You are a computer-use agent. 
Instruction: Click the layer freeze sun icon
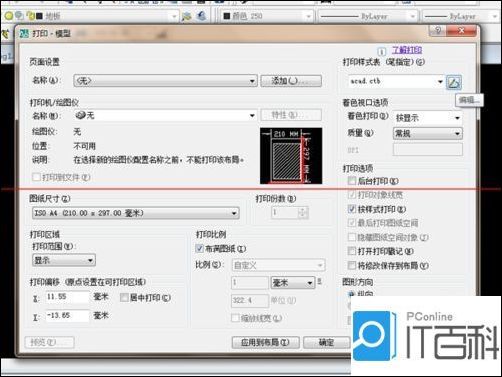point(19,15)
